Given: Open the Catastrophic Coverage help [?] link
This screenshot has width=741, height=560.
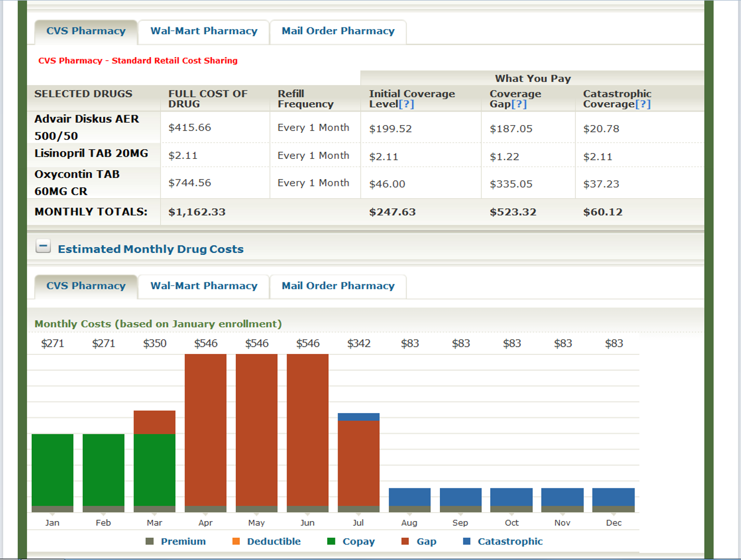Looking at the screenshot, I should [643, 104].
